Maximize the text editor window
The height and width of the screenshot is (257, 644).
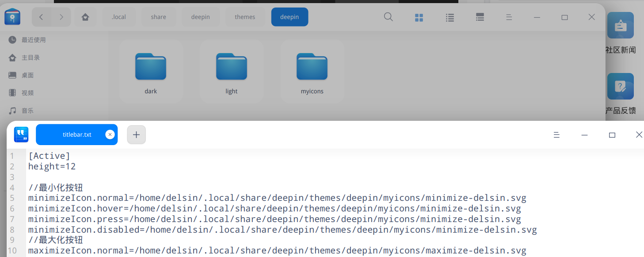point(612,135)
